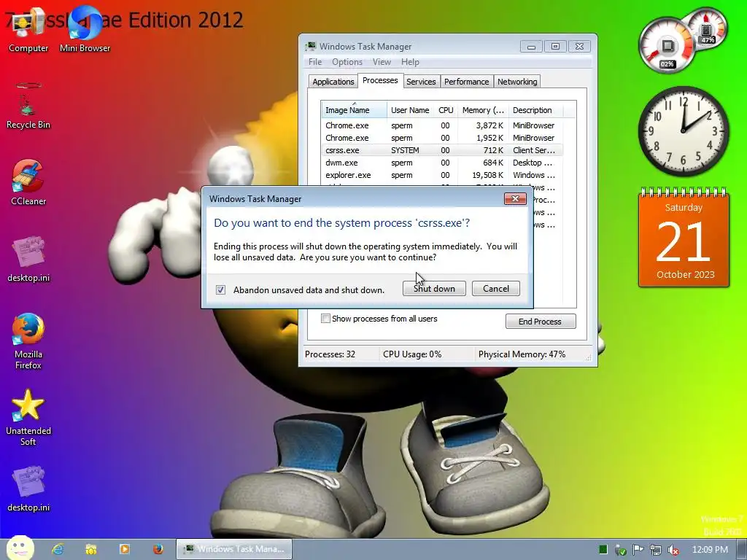Select the Chrome.exe row using 3,872 K

(442, 125)
